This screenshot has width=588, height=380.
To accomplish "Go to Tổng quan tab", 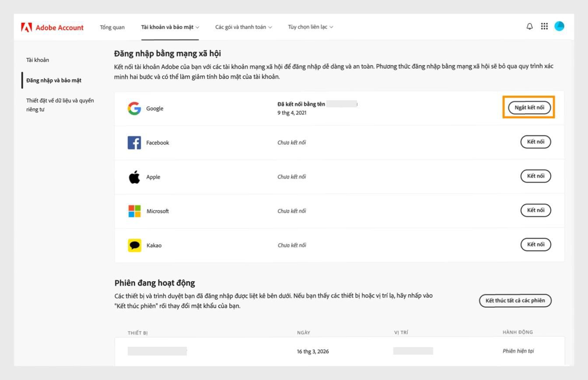I will click(x=112, y=27).
